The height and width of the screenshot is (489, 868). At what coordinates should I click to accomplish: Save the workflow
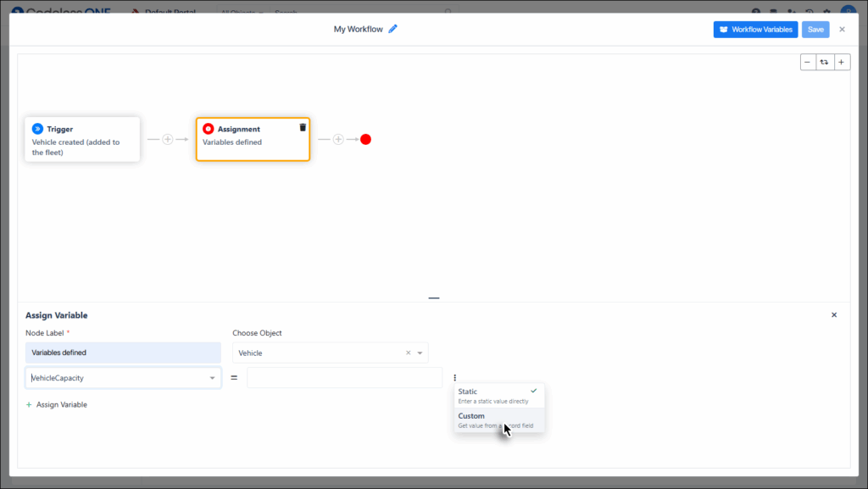point(815,30)
